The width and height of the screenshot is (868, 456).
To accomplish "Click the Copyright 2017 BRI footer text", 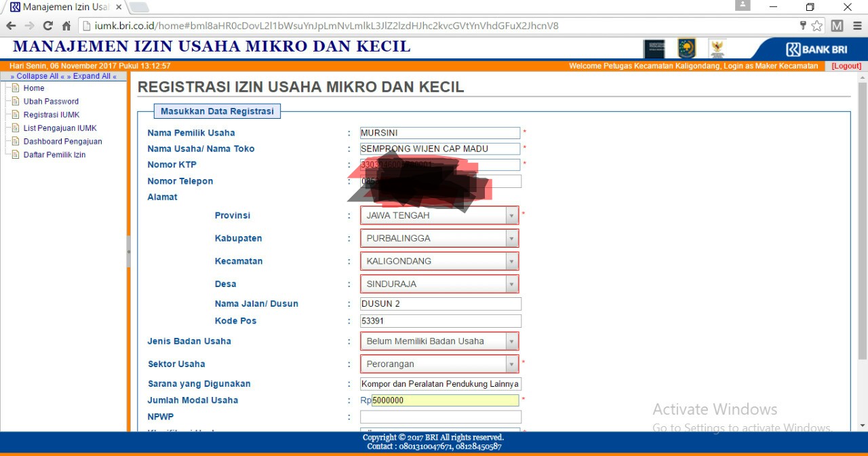I will pyautogui.click(x=433, y=438).
